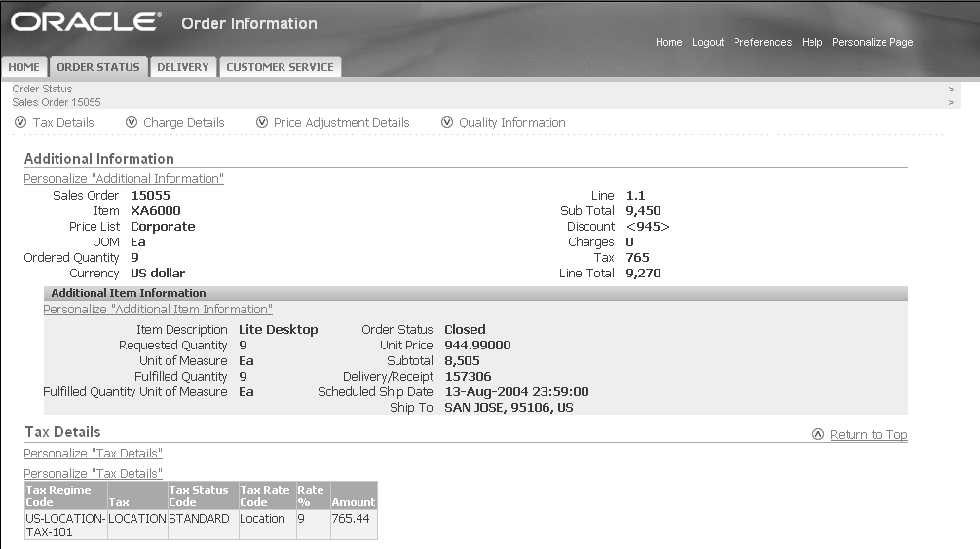Image resolution: width=980 pixels, height=549 pixels.
Task: Click the Tax Rate Code column header
Action: [x=267, y=495]
